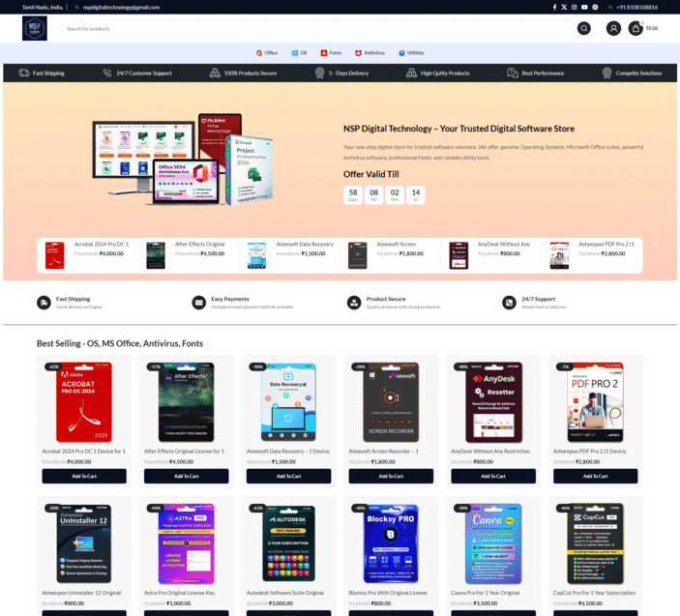The height and width of the screenshot is (616, 680).
Task: Click the 24/7 Customer Support phone icon
Action: 107,73
